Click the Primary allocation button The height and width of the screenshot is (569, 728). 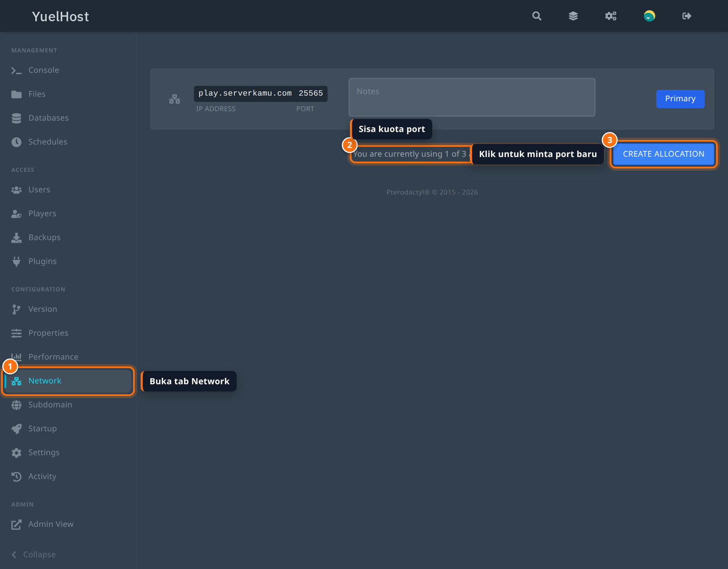(x=680, y=99)
